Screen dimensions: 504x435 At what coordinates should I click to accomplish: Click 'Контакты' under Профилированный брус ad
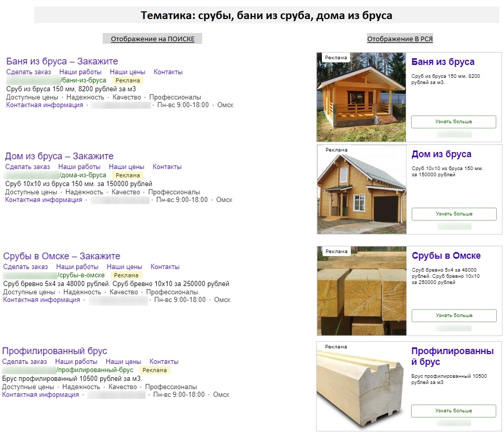click(164, 361)
